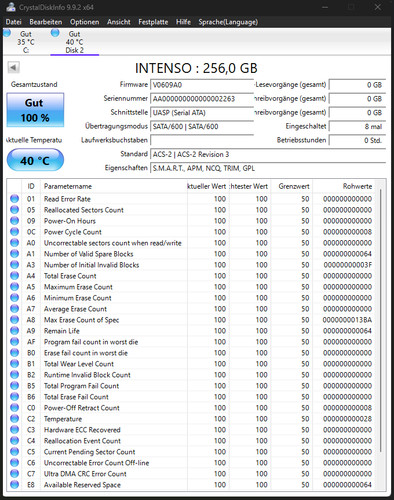Open the Hilfe menu
The image size is (394, 500).
(183, 22)
